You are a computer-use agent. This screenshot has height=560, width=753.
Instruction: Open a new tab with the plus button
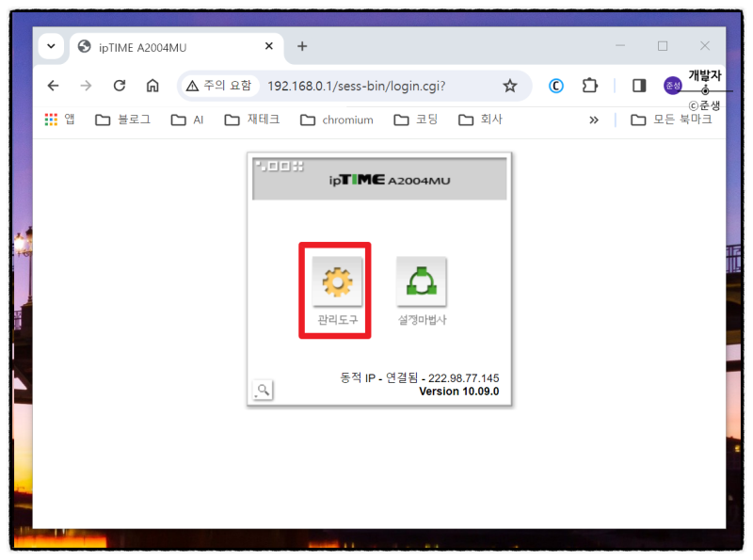pyautogui.click(x=302, y=45)
